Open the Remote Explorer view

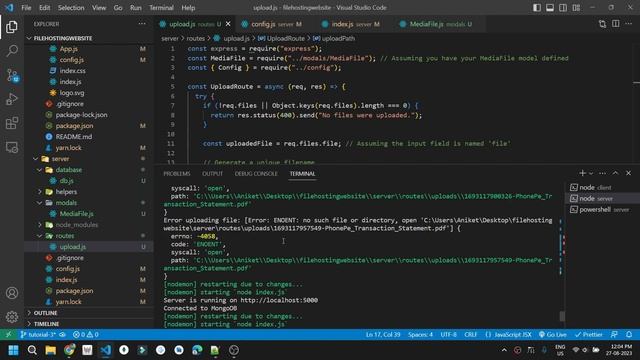(x=12, y=147)
